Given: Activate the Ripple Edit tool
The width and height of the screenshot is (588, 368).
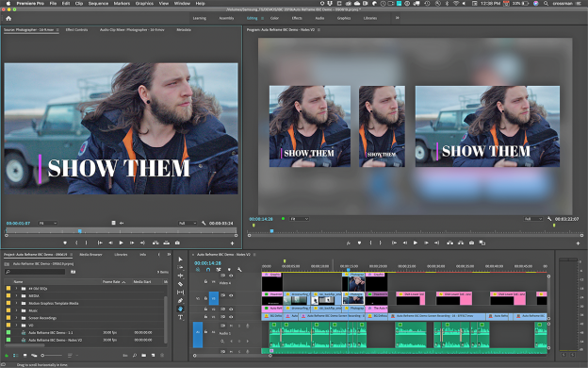Looking at the screenshot, I should point(180,276).
